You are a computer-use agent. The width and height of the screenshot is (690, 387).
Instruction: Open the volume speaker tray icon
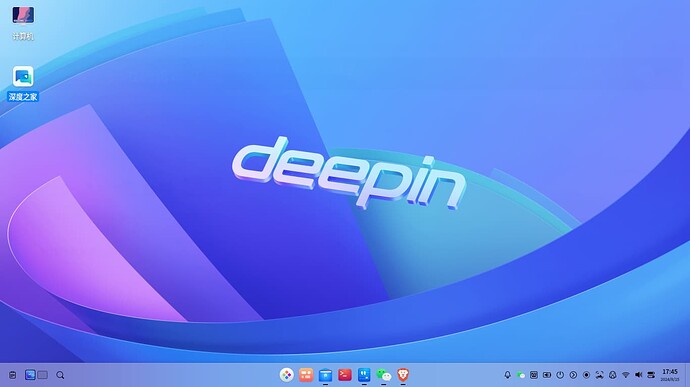click(639, 375)
